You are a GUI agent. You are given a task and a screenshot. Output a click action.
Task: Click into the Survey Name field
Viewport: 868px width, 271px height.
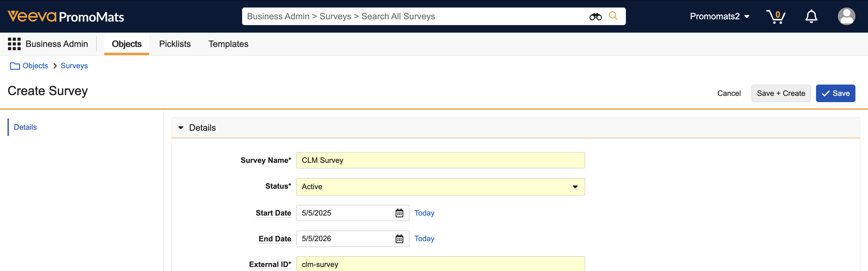[x=440, y=160]
